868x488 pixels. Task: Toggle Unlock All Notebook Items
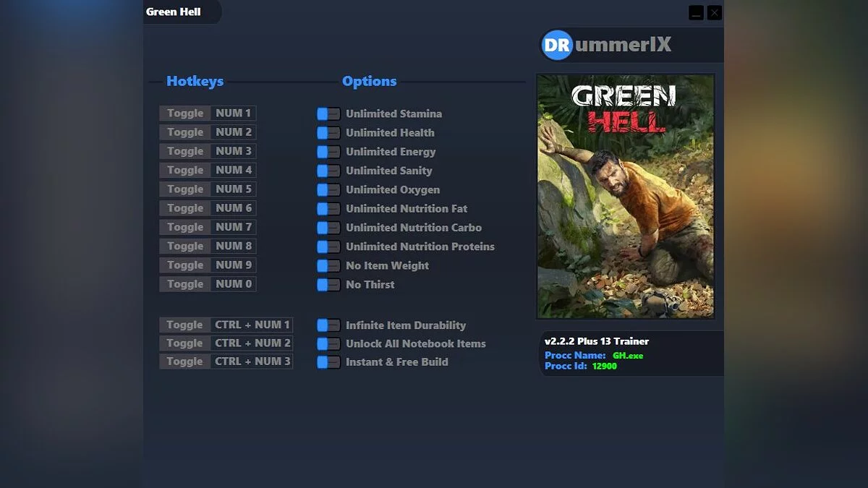coord(328,343)
